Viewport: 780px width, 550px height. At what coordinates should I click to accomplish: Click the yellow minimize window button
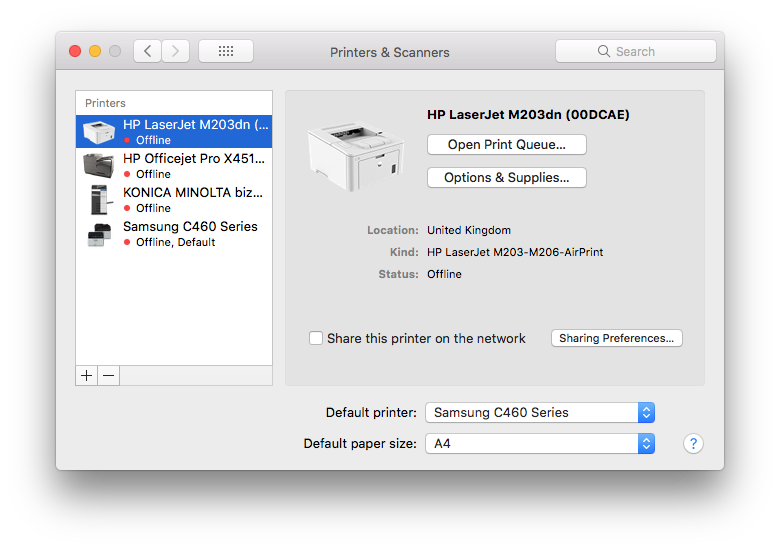coord(95,51)
